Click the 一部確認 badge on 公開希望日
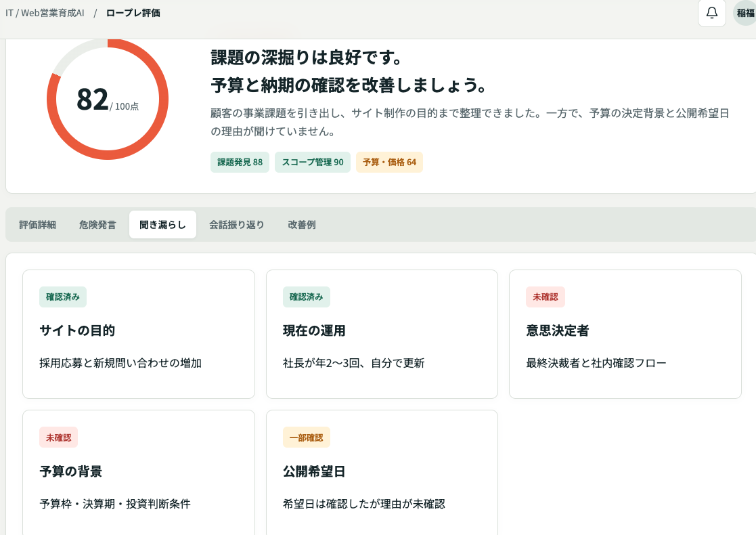The image size is (756, 535). (x=306, y=437)
